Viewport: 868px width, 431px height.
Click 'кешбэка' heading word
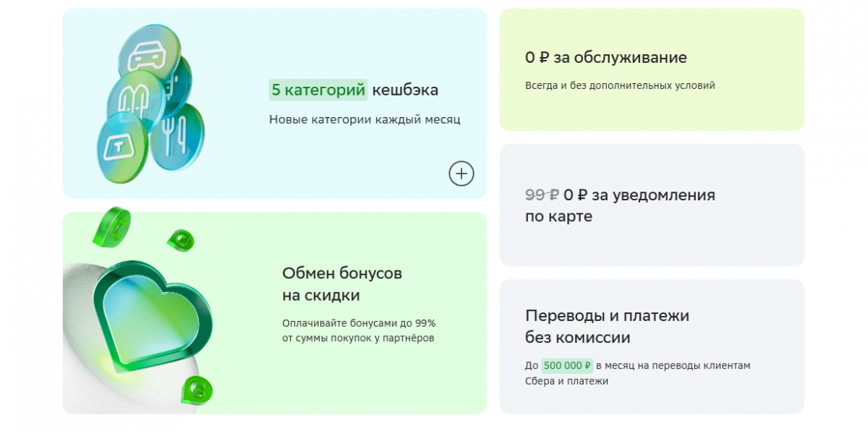coord(405,90)
